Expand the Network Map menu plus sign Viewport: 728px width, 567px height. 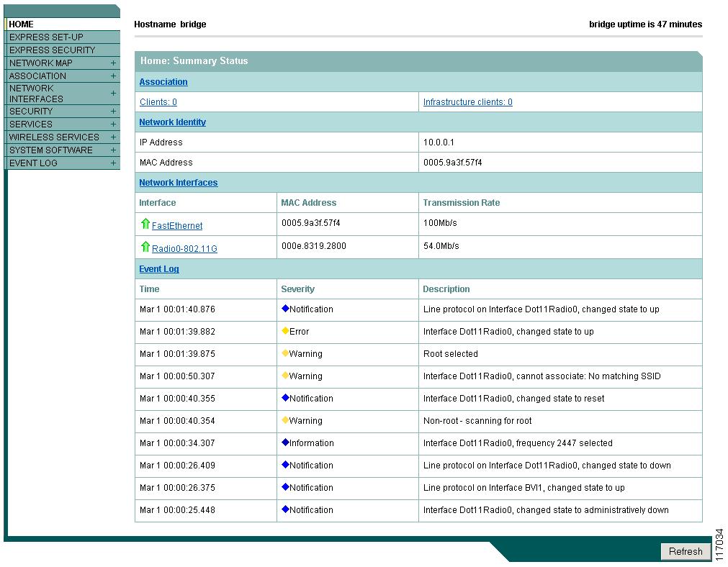(113, 63)
